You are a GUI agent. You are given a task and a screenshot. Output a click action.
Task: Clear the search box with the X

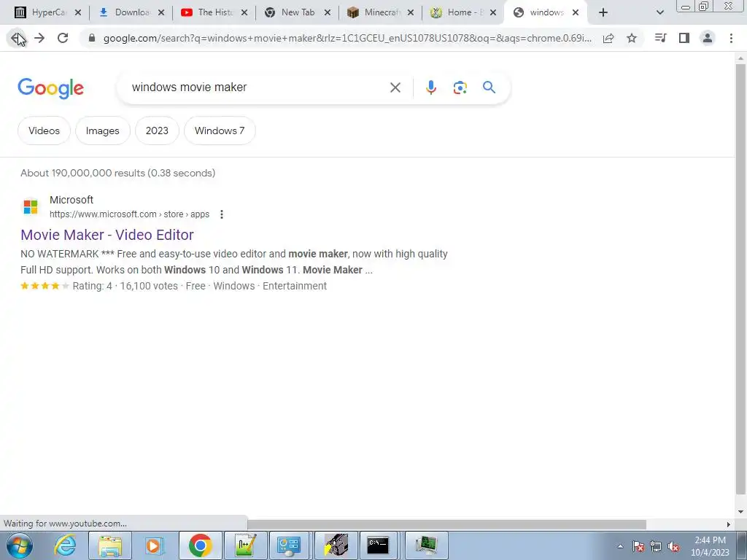point(395,87)
